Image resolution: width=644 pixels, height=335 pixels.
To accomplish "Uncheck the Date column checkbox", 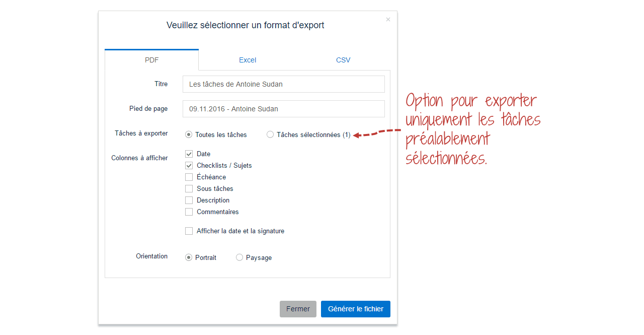I will point(189,154).
